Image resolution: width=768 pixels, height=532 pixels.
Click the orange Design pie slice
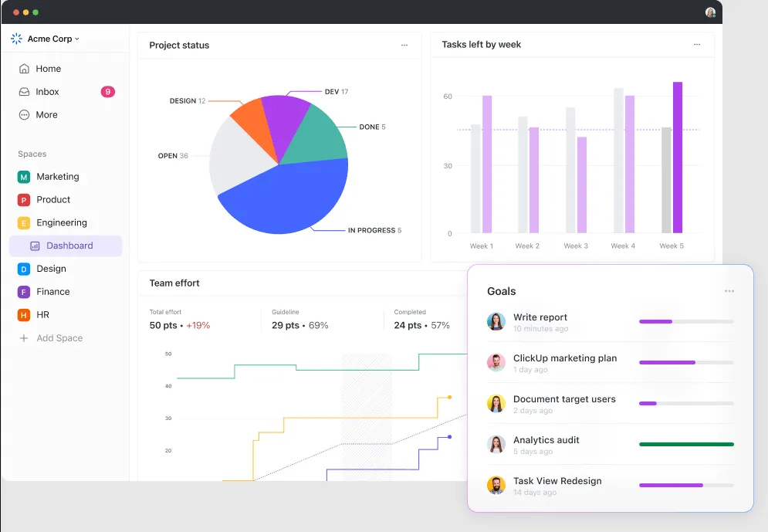254,127
